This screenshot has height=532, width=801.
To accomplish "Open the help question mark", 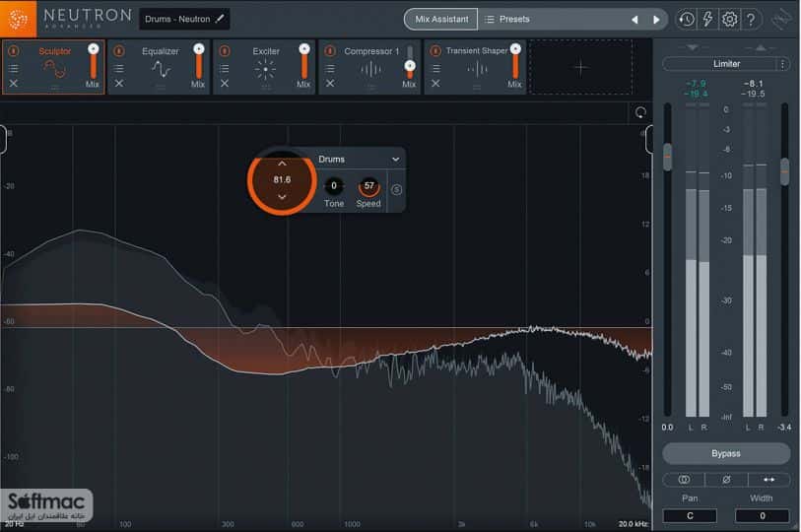I will click(x=751, y=20).
